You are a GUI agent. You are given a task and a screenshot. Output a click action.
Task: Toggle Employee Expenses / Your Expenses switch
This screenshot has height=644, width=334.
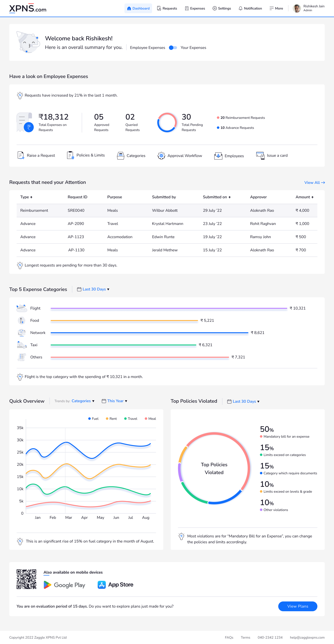[x=173, y=47]
